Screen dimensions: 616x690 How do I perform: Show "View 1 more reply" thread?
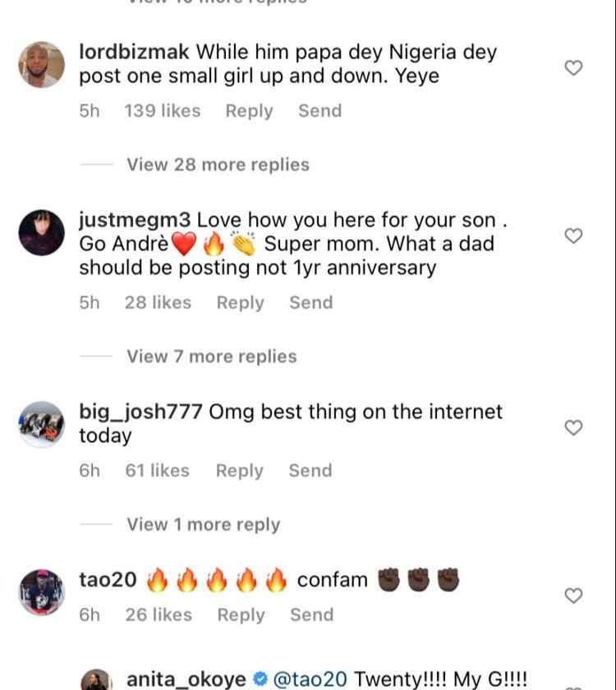[x=203, y=524]
